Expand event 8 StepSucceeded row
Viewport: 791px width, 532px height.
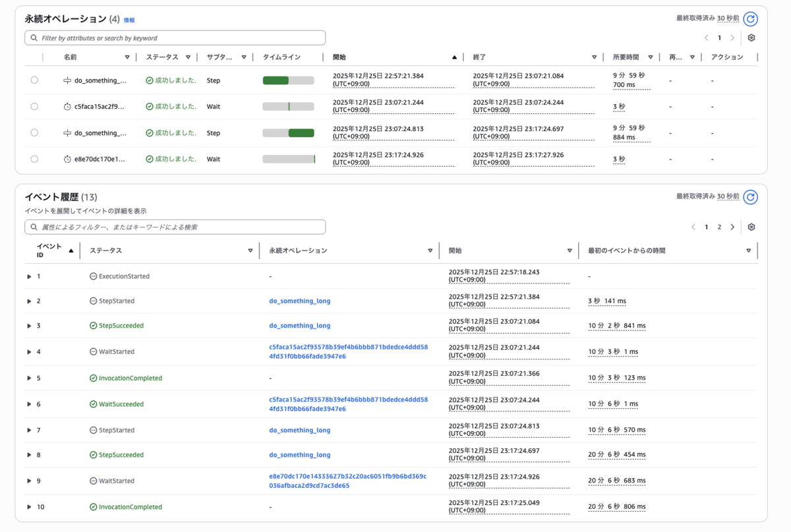coord(29,455)
